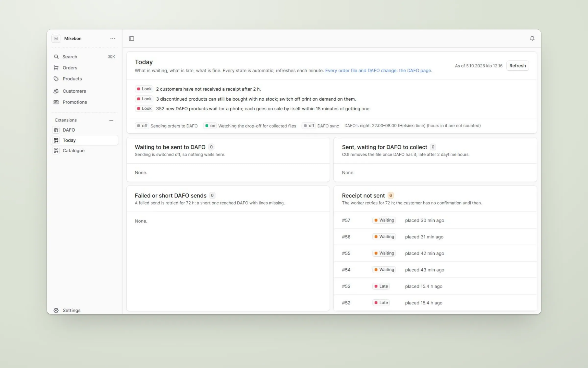Open the Orders menu item
This screenshot has height=368, width=588.
(x=85, y=68)
